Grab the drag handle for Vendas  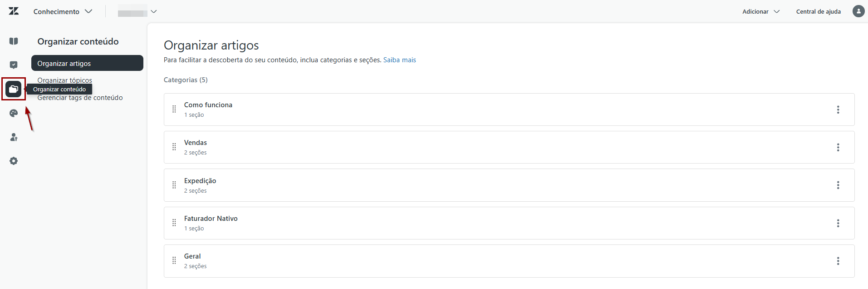click(174, 147)
